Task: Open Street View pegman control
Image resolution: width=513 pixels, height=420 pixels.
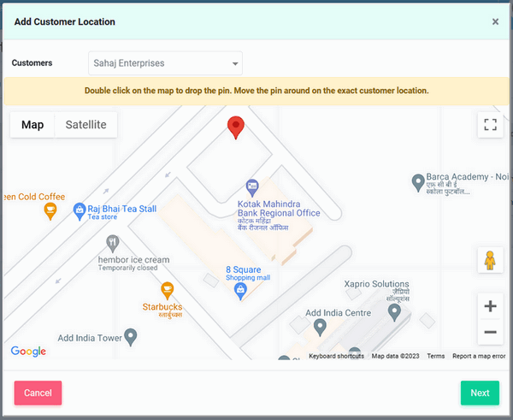Action: (490, 260)
